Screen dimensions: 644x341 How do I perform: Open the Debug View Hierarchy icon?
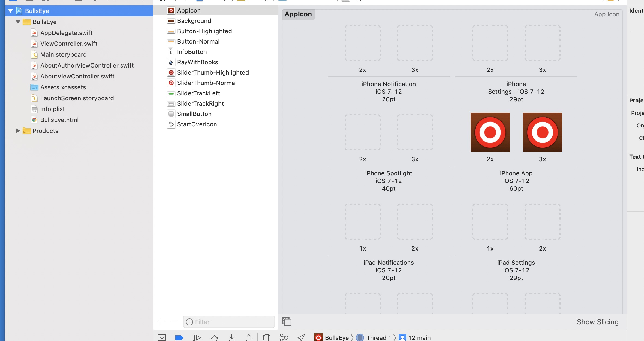click(266, 337)
